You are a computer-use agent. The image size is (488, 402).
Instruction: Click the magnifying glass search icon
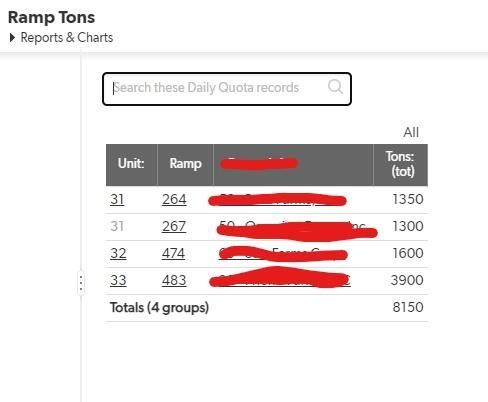tap(335, 87)
